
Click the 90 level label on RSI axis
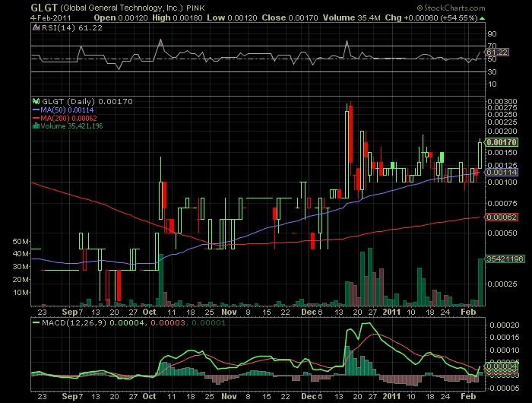coord(492,33)
